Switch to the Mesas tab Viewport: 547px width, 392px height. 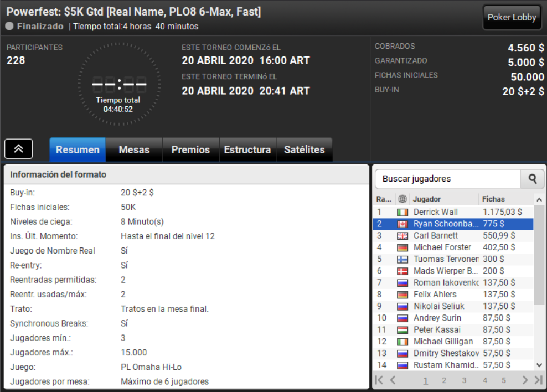[134, 149]
